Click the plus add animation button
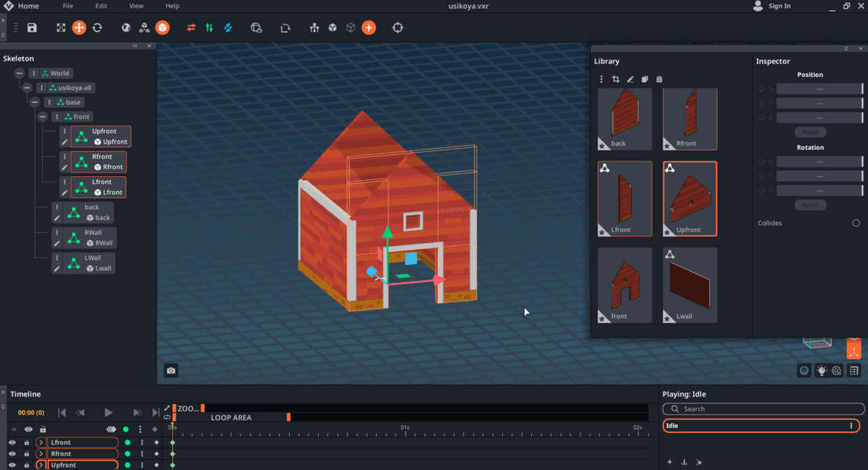The height and width of the screenshot is (470, 868). [669, 461]
